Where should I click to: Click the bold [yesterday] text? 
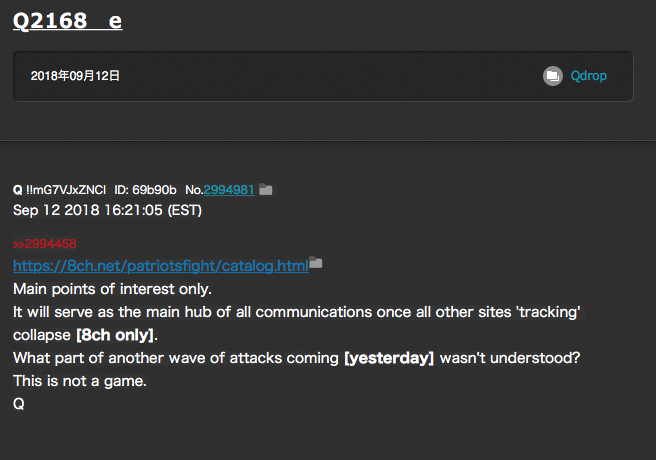click(388, 358)
